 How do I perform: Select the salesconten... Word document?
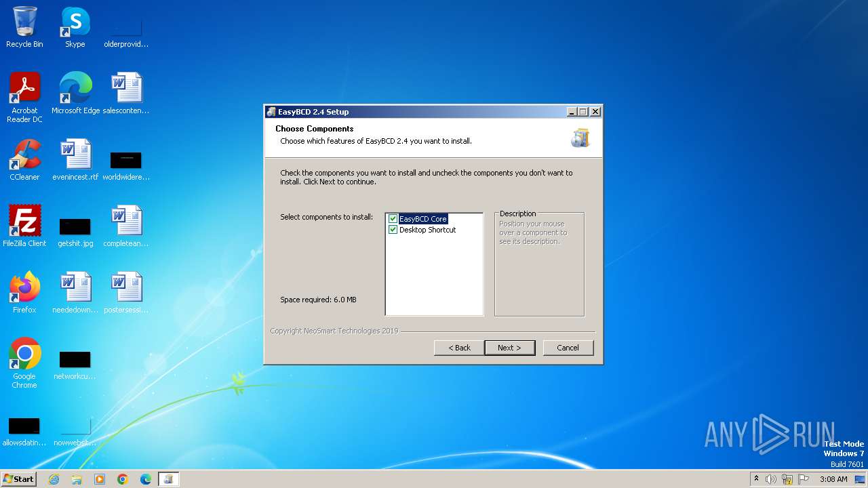click(x=126, y=94)
